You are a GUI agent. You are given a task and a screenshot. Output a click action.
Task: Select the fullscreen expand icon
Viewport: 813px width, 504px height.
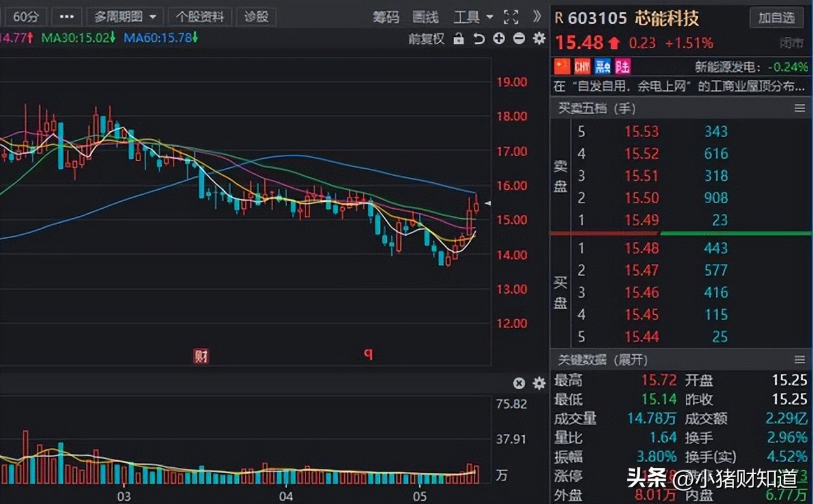pos(511,17)
